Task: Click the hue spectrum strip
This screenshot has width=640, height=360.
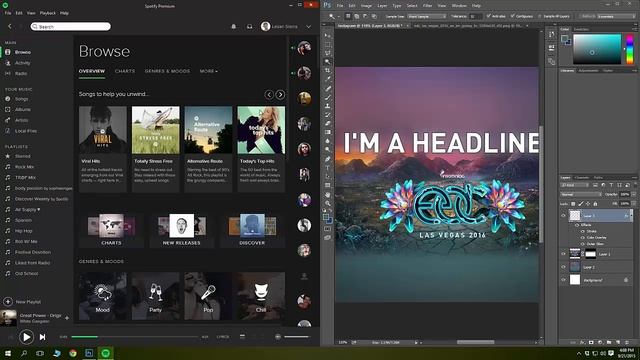Action: [x=629, y=49]
